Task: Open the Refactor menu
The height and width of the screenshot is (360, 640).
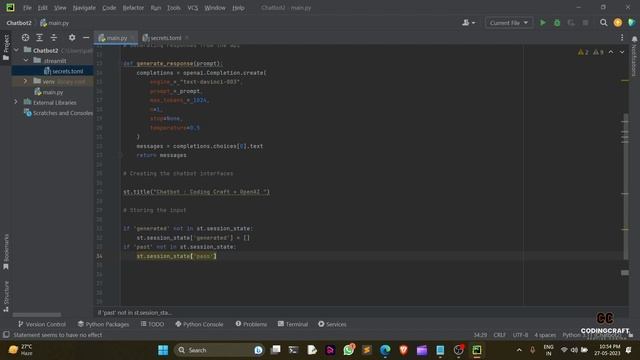Action: pos(133,8)
